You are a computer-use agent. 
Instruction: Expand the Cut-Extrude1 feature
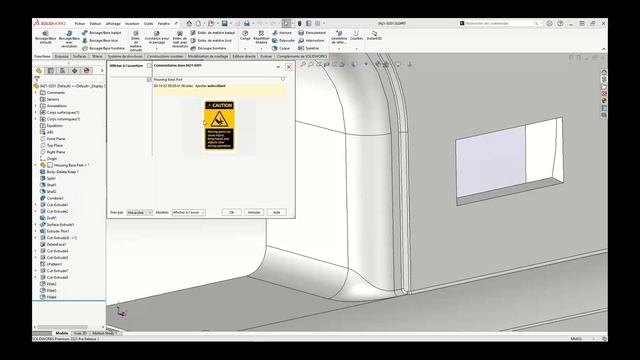36,205
